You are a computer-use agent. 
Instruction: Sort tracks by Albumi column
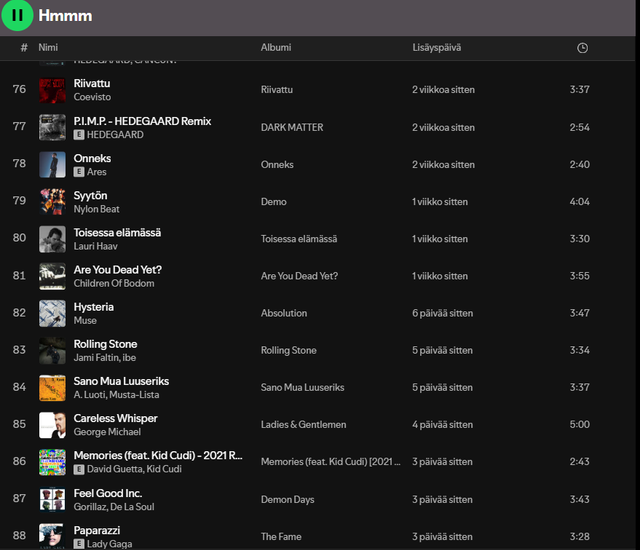[276, 47]
